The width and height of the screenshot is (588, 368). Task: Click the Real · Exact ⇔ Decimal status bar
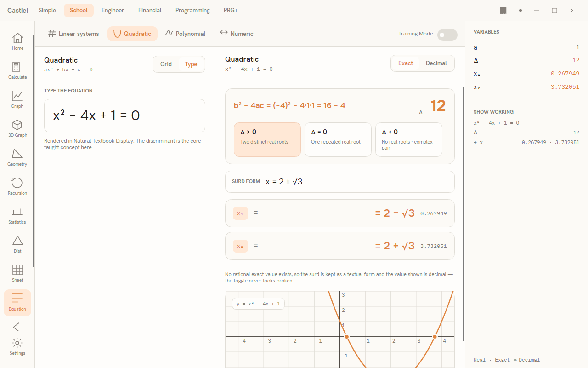(526, 360)
